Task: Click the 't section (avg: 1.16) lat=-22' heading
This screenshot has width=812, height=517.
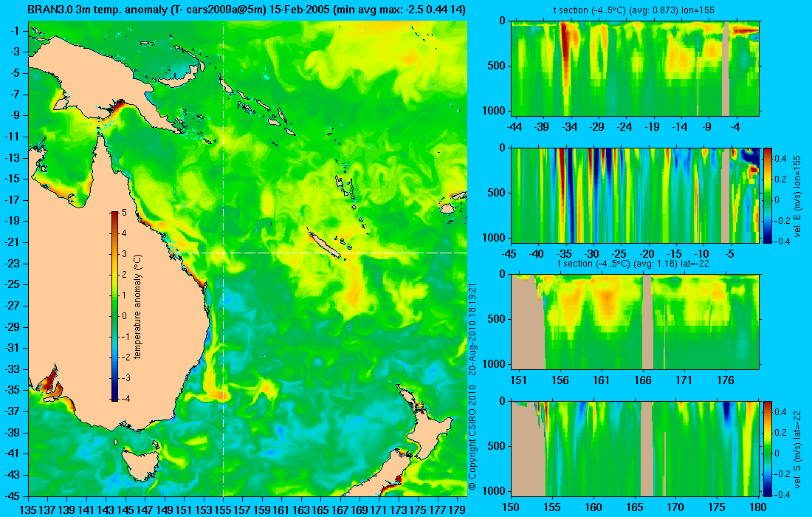Action: pos(634,263)
